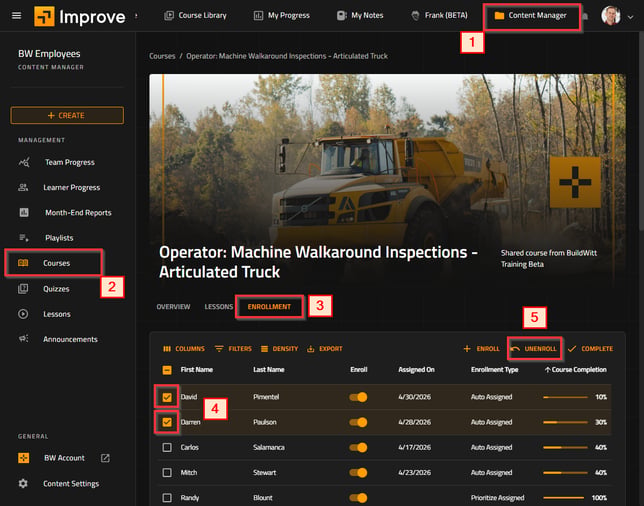
Task: Check the checkbox for Randy Blount
Action: tap(167, 498)
